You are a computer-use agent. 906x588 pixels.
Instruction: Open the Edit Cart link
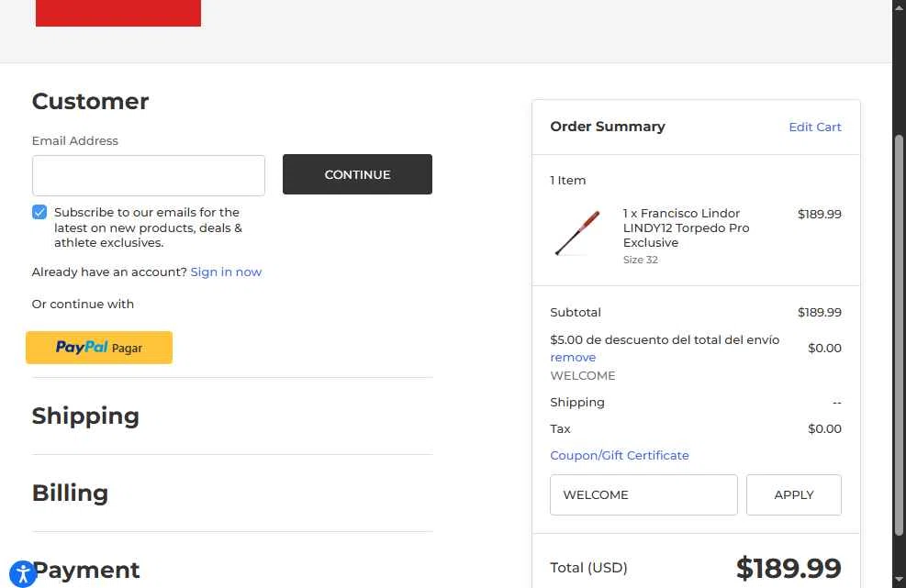(x=815, y=128)
